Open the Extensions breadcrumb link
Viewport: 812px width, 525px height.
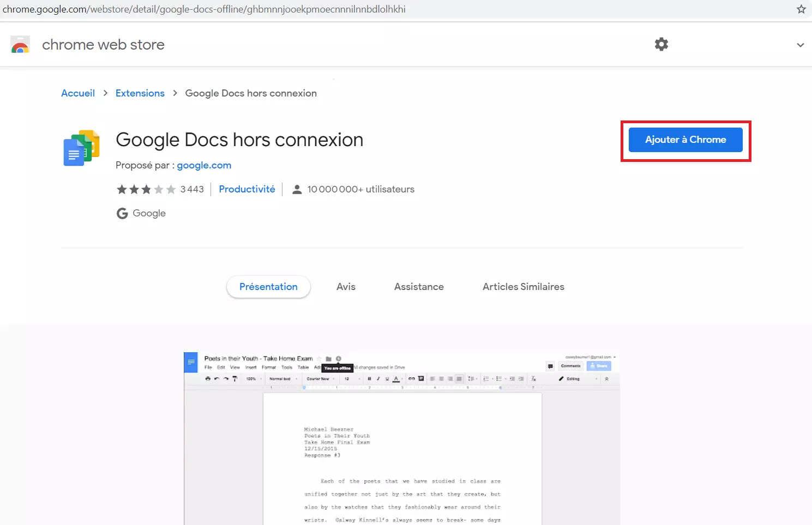[x=140, y=93]
